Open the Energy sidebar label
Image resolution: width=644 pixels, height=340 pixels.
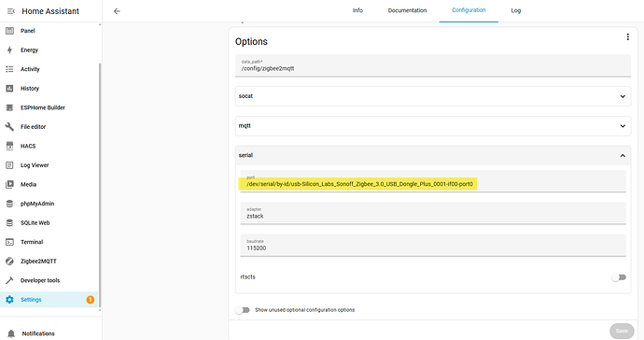(x=29, y=50)
